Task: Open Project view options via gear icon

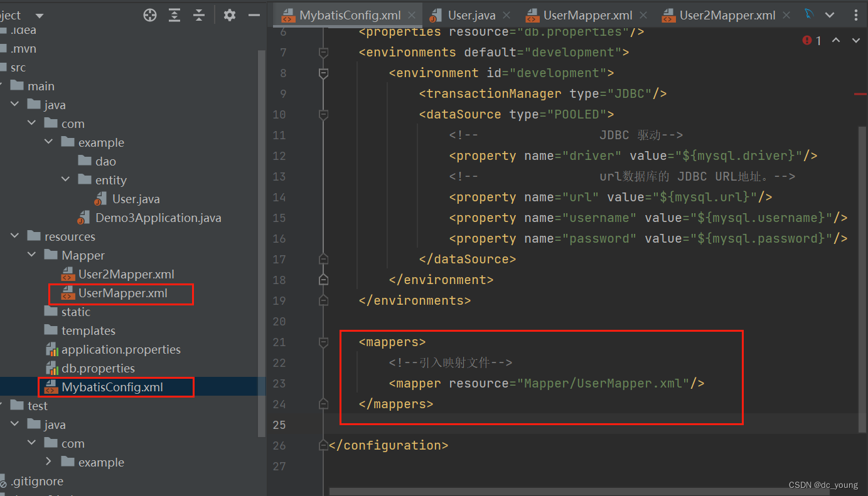Action: [x=230, y=15]
